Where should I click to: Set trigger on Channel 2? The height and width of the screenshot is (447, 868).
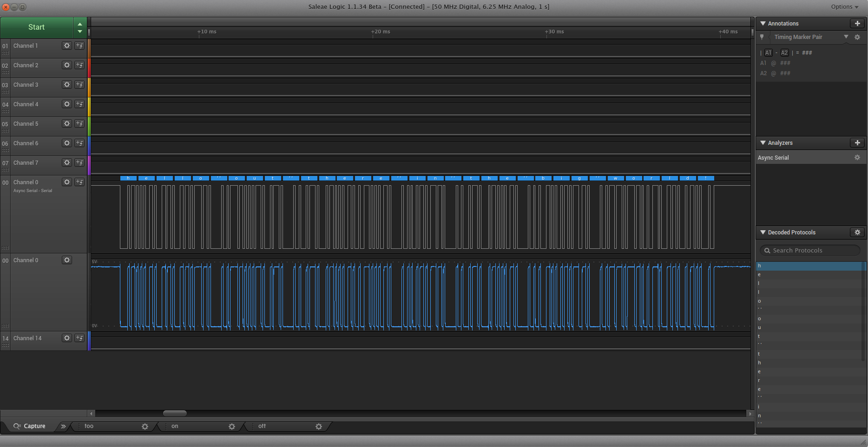pyautogui.click(x=79, y=65)
